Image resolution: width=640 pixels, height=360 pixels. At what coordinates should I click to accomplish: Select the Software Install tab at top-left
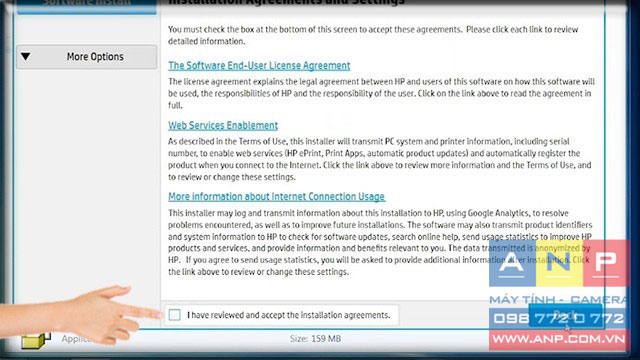click(87, 6)
